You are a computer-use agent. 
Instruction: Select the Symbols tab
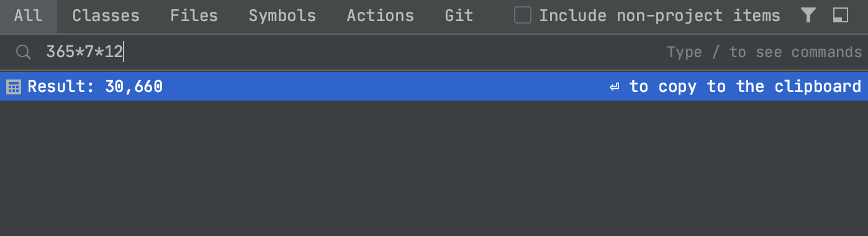[x=283, y=16]
